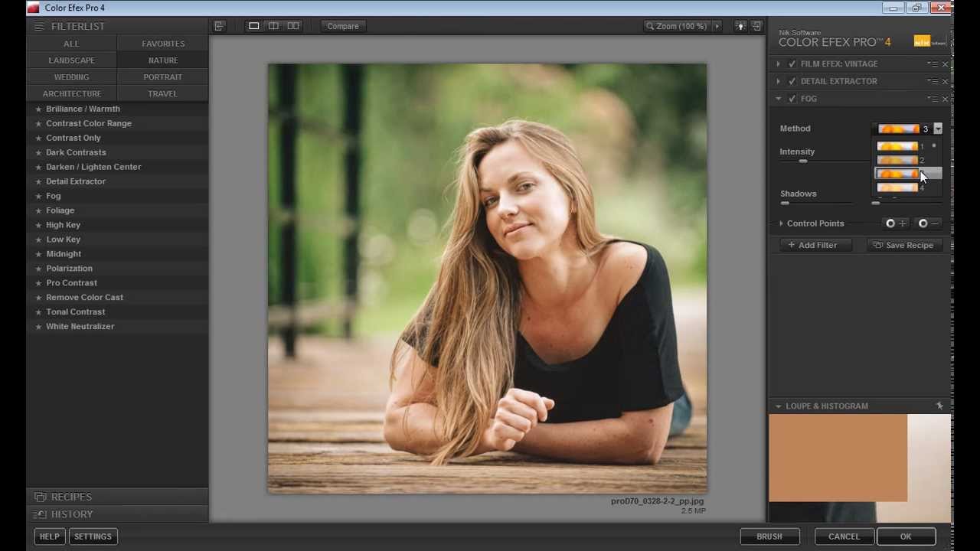Collapse the Filterlist header
This screenshot has height=551, width=980.
point(117,26)
